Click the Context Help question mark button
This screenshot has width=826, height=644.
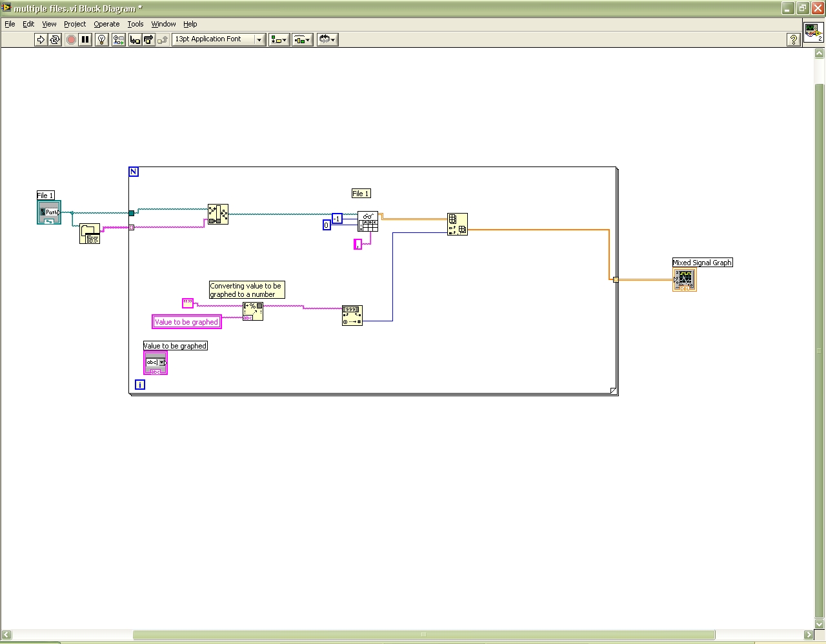(x=794, y=39)
